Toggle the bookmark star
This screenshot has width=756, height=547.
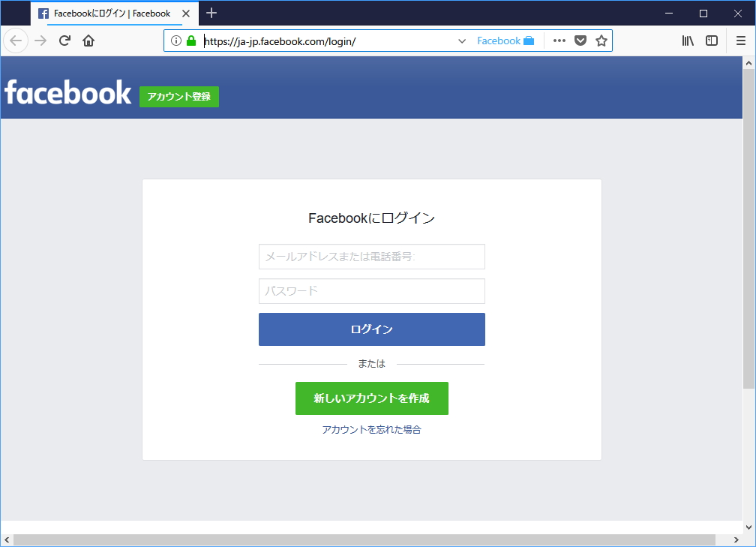click(x=601, y=41)
